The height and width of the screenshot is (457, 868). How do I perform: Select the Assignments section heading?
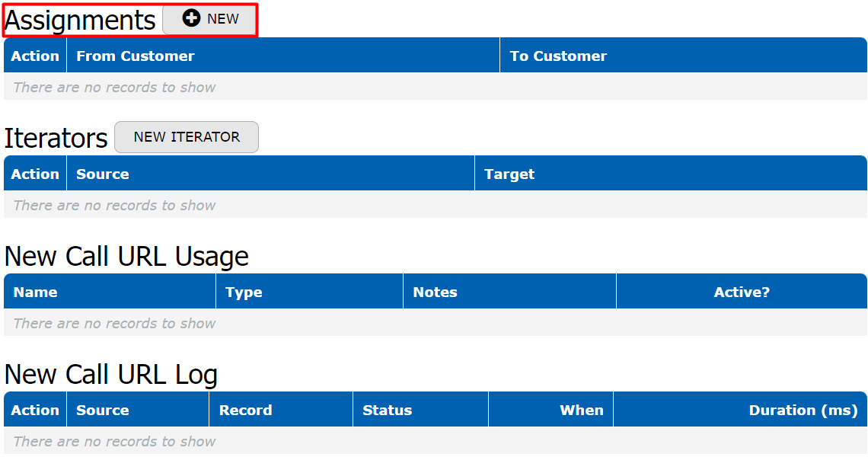80,21
